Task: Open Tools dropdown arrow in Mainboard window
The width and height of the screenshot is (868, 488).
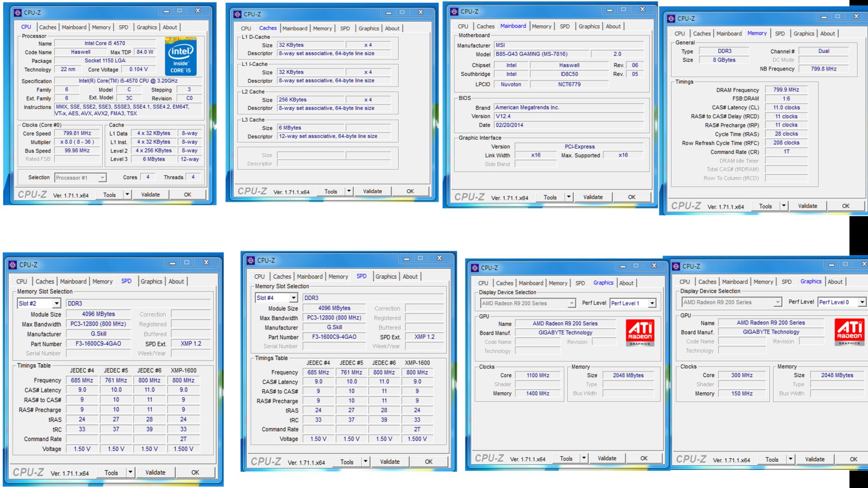Action: point(569,197)
